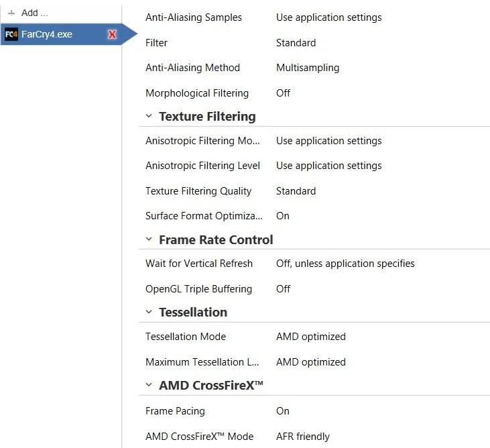The height and width of the screenshot is (448, 490).
Task: Click the AMD CrossFireX section heading
Action: (211, 385)
